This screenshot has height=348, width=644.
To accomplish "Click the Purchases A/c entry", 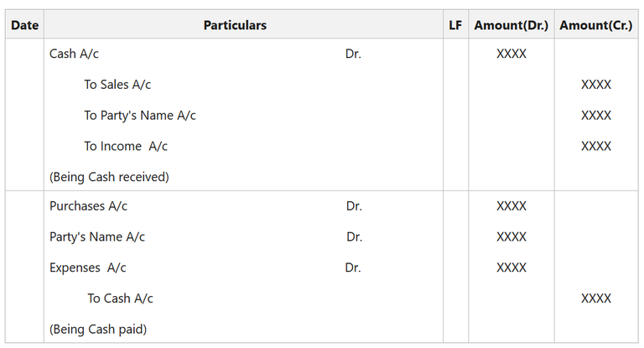I will coord(88,206).
